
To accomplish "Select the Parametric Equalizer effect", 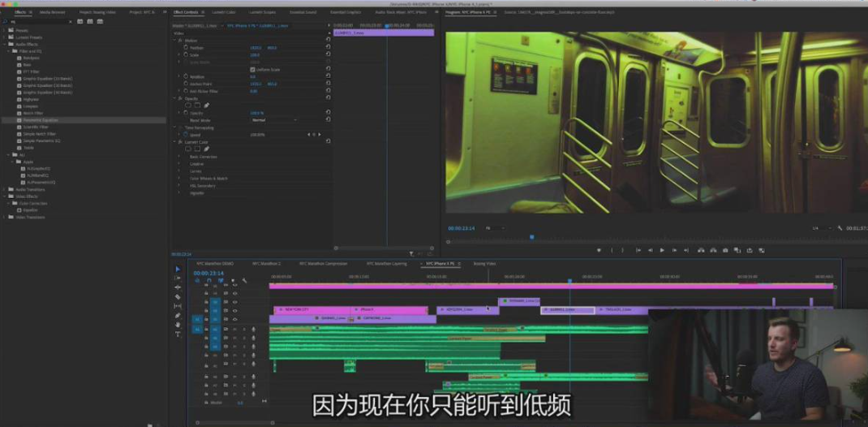I will click(41, 120).
